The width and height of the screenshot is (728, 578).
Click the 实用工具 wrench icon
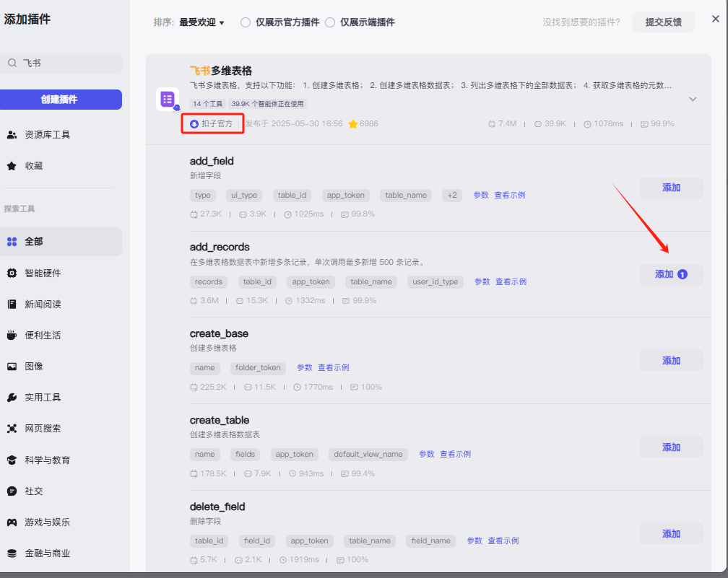(12, 398)
